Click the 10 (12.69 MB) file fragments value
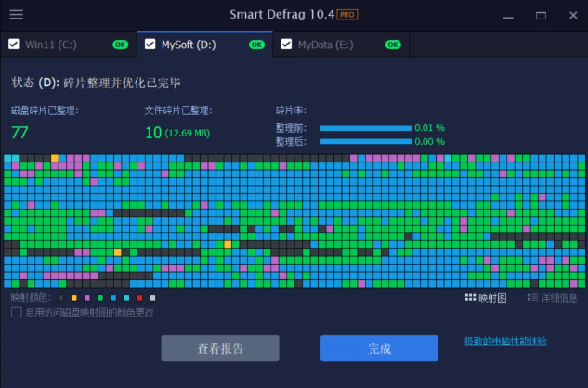588x388 pixels. [x=177, y=133]
